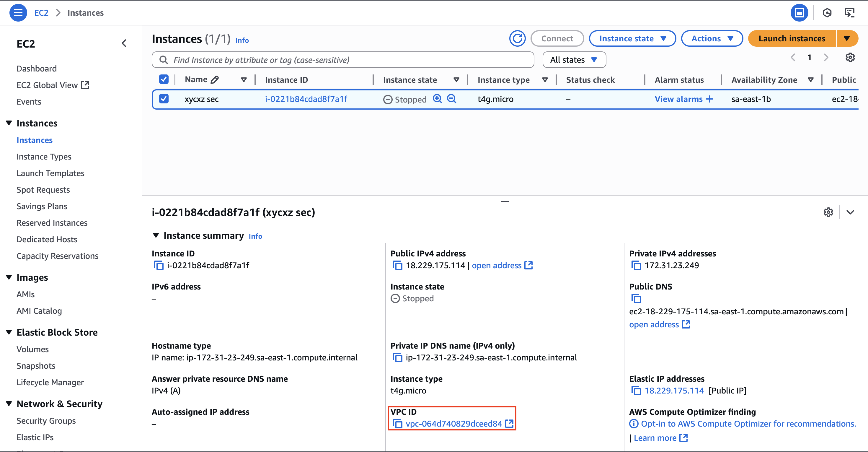
Task: Copy the VPC ID with copy icon
Action: 397,424
